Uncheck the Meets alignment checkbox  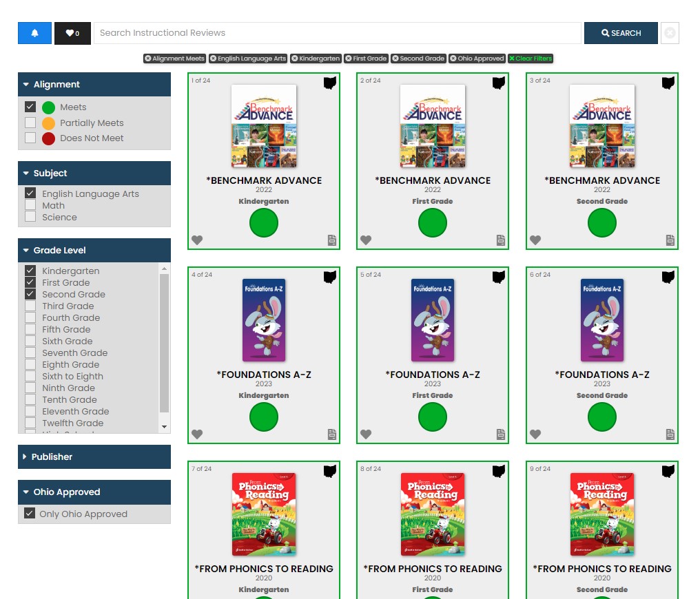30,107
